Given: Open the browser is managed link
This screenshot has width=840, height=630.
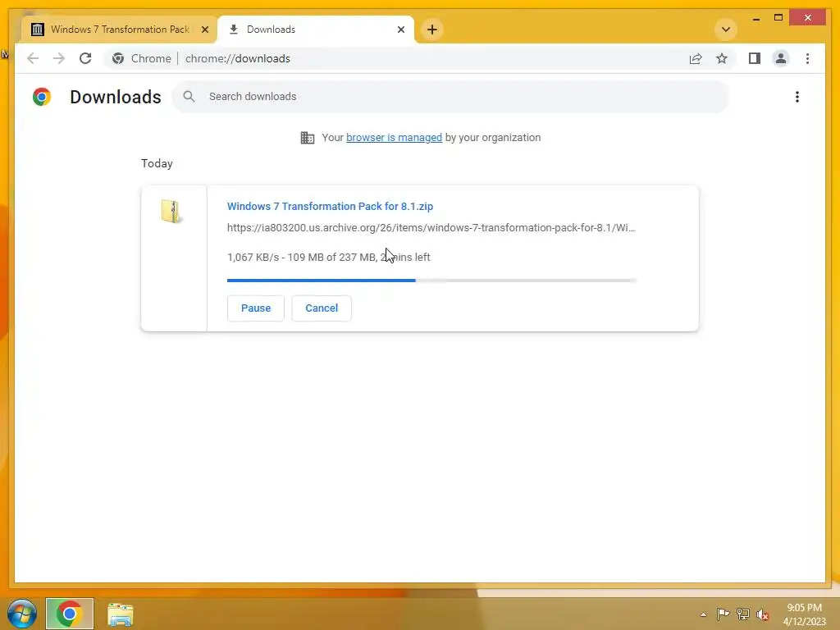Looking at the screenshot, I should pos(394,138).
